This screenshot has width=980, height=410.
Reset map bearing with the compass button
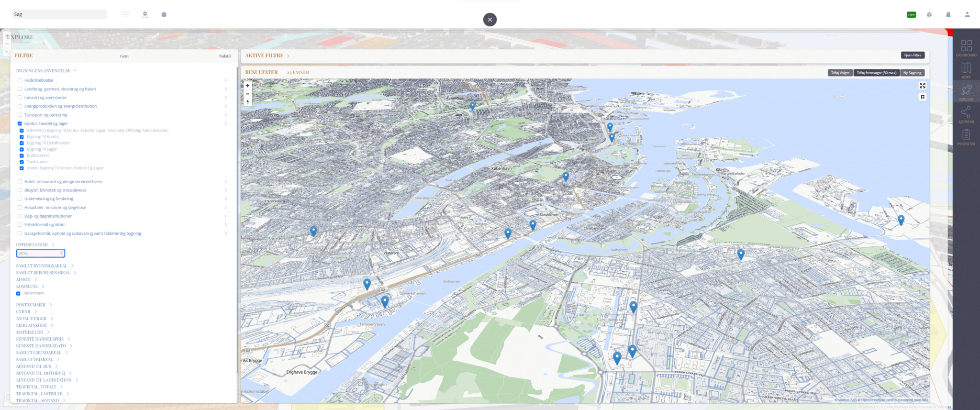coord(247,101)
